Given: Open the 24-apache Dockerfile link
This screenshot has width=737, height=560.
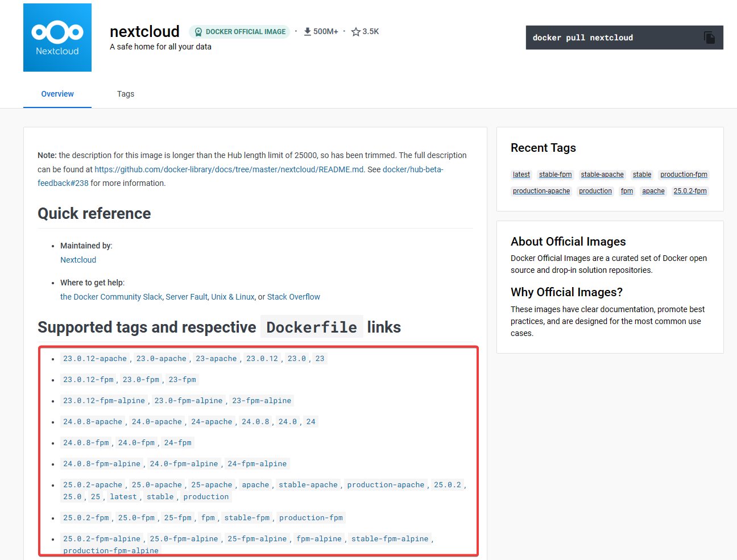Looking at the screenshot, I should click(212, 422).
